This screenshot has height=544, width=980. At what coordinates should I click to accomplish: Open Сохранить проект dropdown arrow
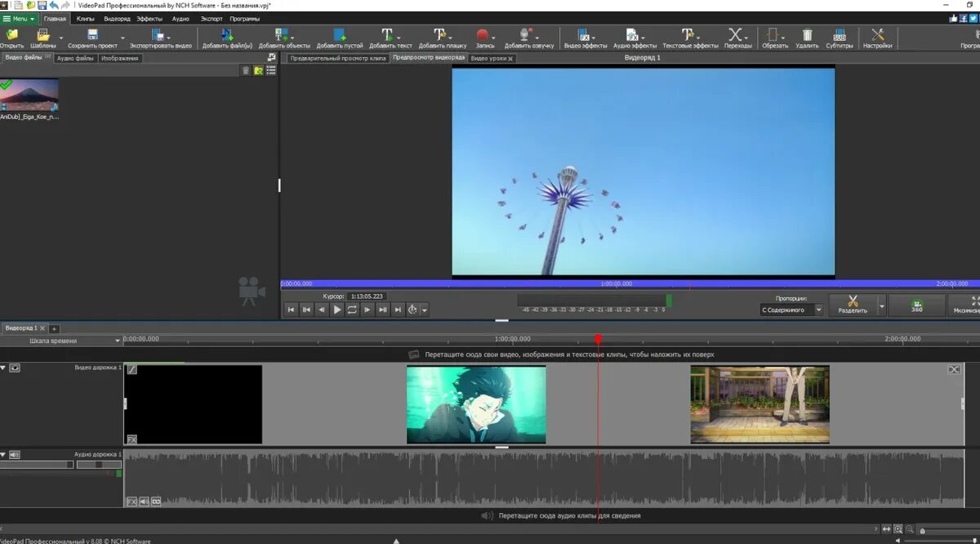[123, 38]
